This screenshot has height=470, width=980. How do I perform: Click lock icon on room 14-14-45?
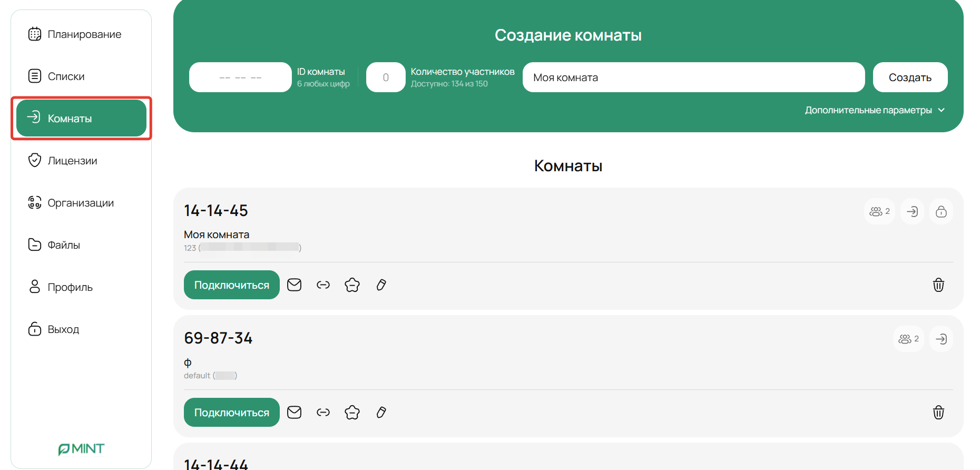[x=941, y=212]
